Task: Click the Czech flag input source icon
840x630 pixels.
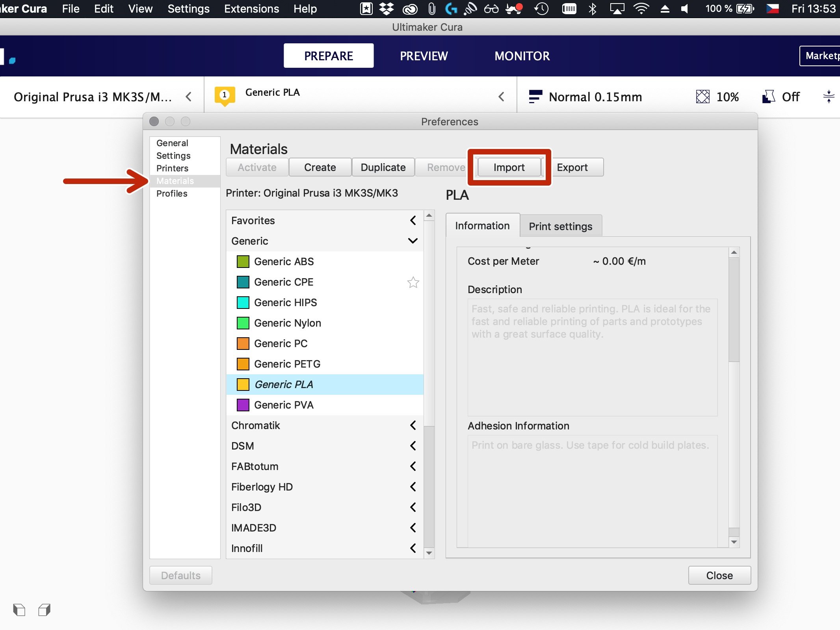Action: point(772,9)
